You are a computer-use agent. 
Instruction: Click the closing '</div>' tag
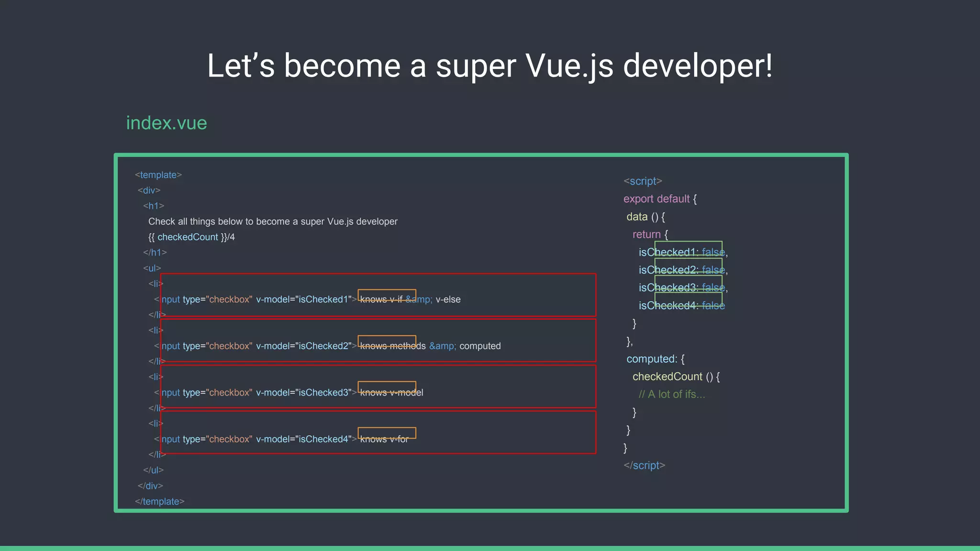coord(151,486)
